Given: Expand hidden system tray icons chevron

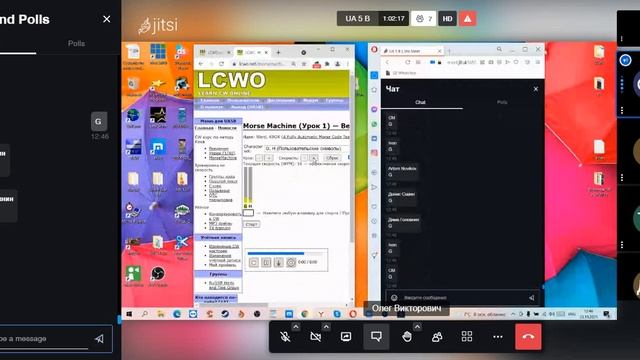Looking at the screenshot, I should [513, 314].
